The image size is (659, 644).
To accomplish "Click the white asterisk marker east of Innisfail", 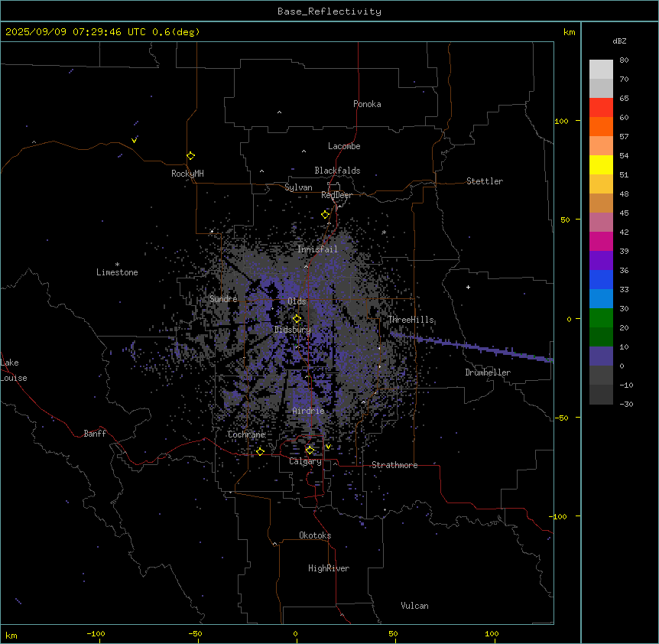I will pos(384,233).
